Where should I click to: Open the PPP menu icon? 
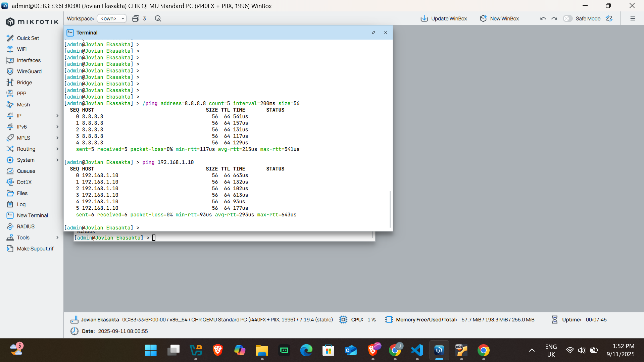pos(10,93)
